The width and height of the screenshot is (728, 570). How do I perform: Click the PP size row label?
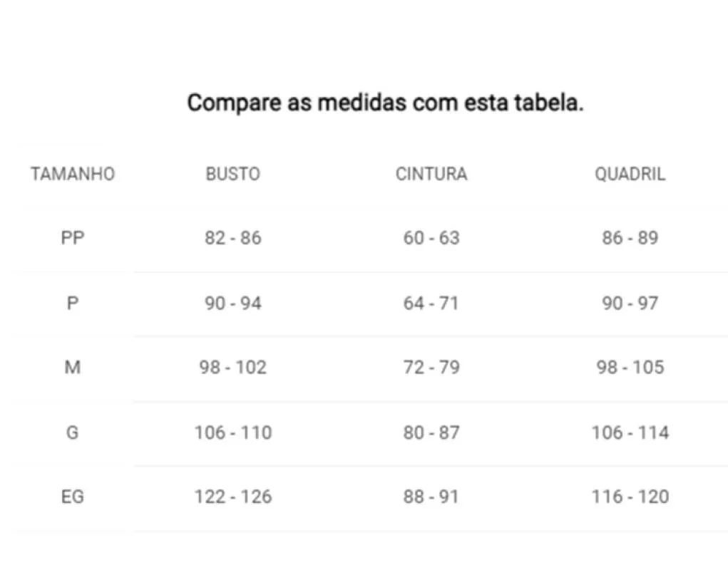73,238
